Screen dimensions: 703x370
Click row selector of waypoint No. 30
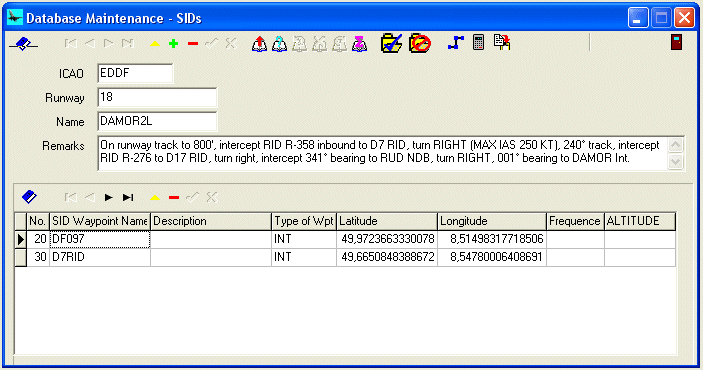(x=21, y=257)
